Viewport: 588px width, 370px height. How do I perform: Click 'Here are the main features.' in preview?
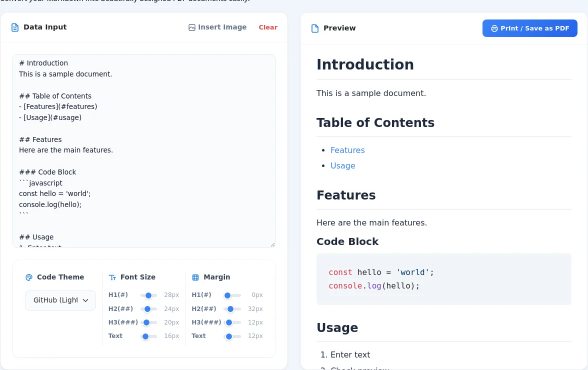[371, 222]
